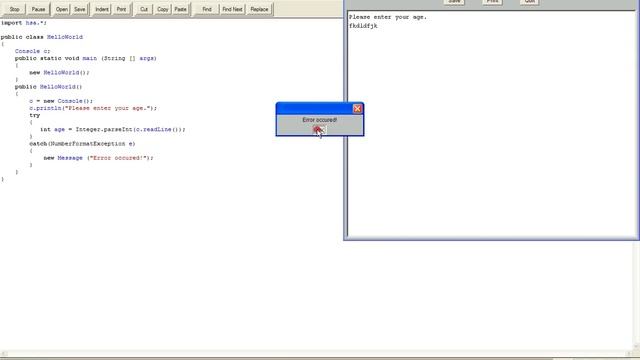640x360 pixels.
Task: Click the c.println "Please enter your age." line
Action: coord(93,108)
